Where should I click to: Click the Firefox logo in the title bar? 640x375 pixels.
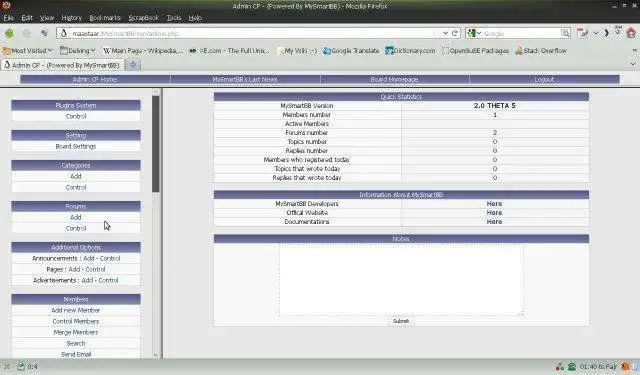tap(6, 5)
